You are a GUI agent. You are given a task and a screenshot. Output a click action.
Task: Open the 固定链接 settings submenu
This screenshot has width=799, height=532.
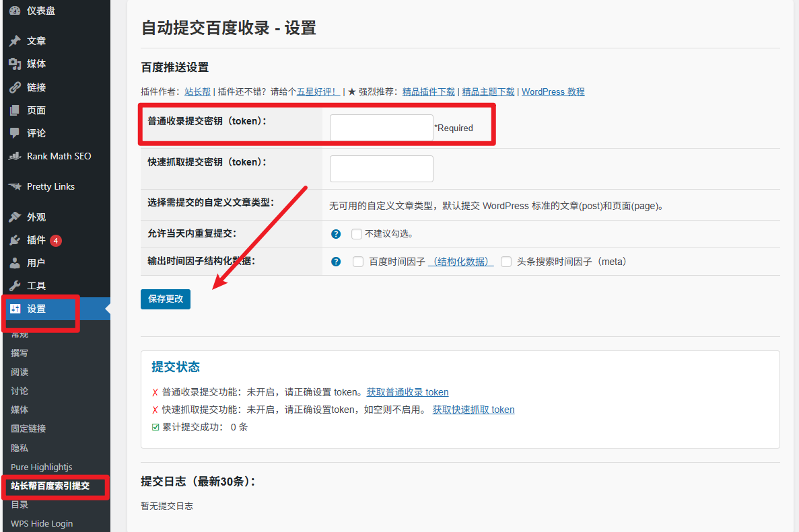click(x=28, y=428)
